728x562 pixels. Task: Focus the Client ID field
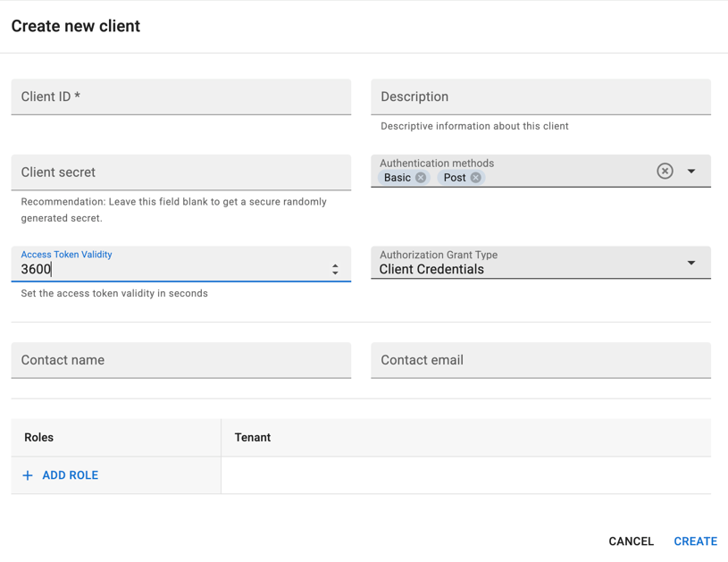point(181,96)
